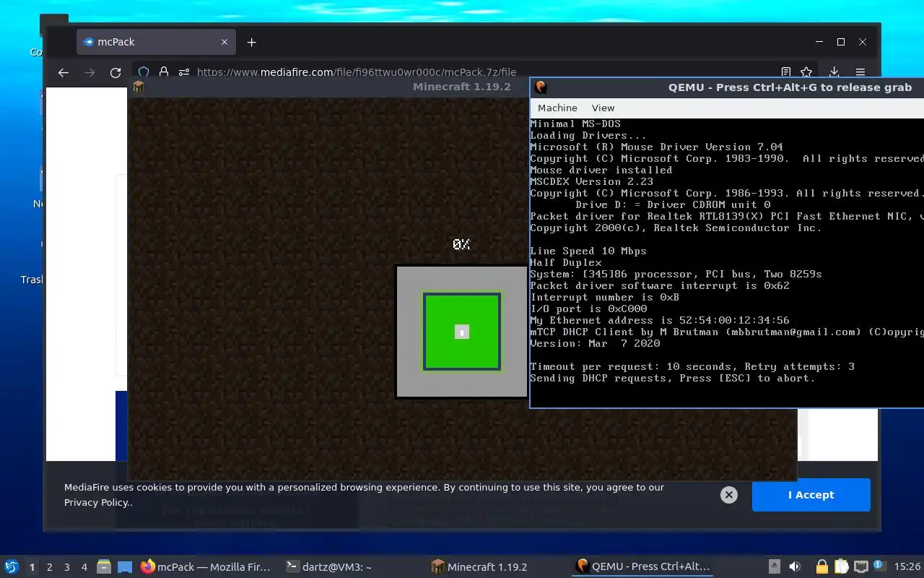
Task: Click the update notifier tray icon
Action: pos(879,566)
